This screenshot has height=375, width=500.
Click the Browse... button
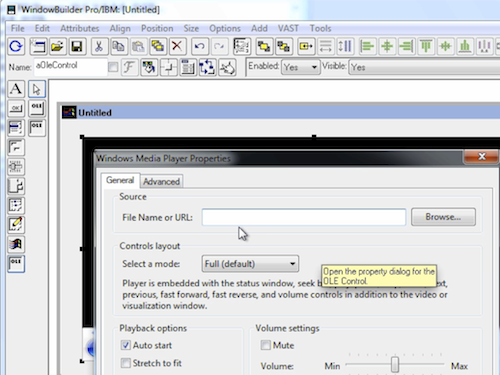(x=443, y=217)
